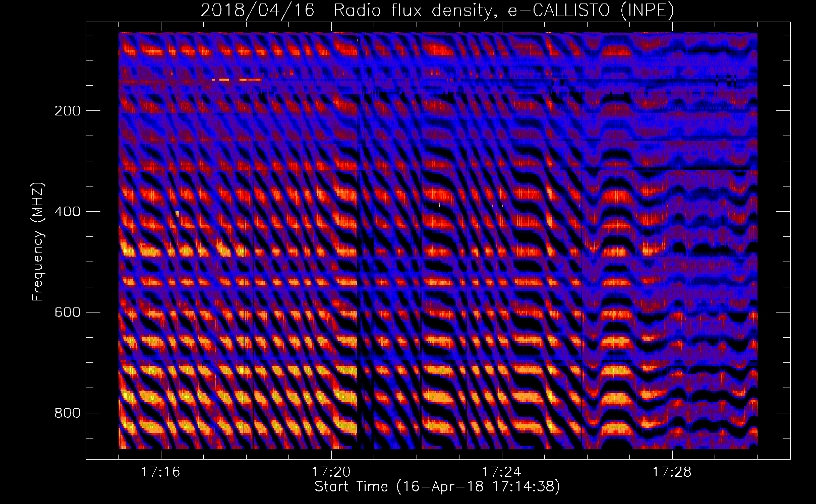Click the 17:28 time tick label
The height and width of the screenshot is (504, 816).
(x=672, y=472)
